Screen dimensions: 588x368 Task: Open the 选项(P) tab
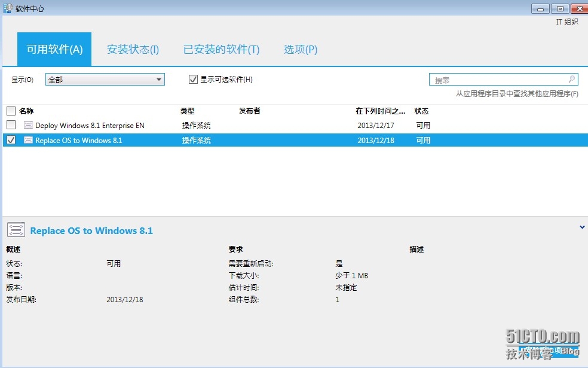point(301,49)
